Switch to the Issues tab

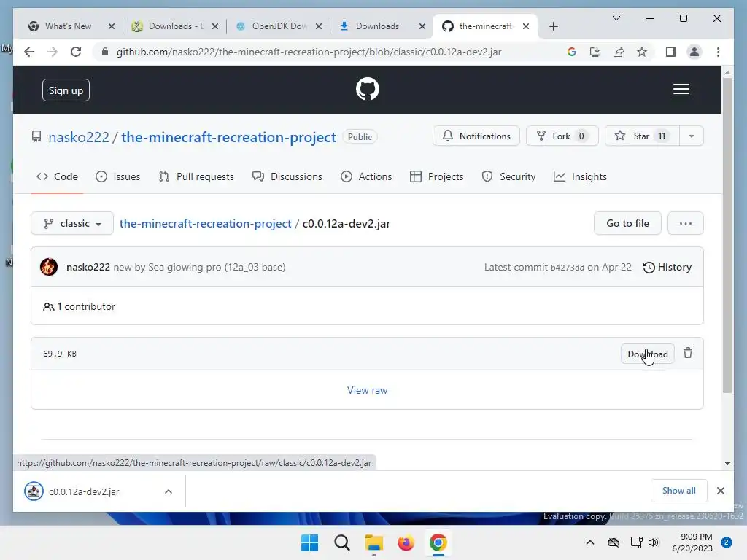117,176
